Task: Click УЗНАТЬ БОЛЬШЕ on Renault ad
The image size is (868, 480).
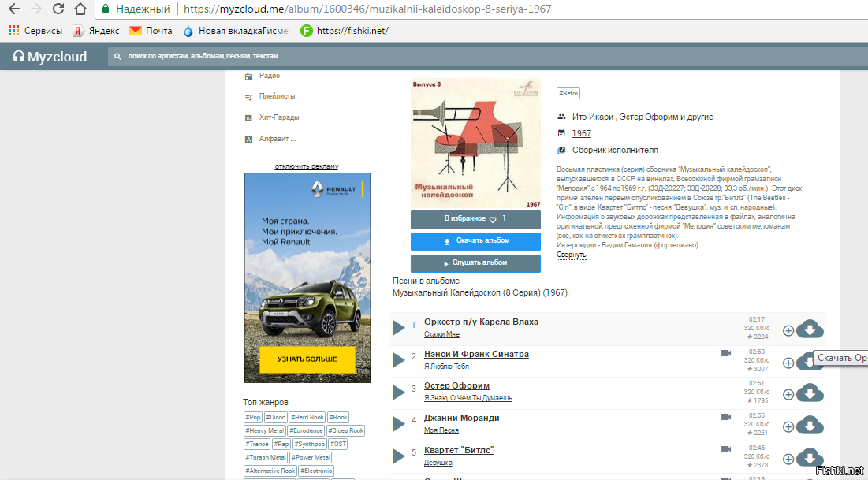Action: click(x=307, y=359)
